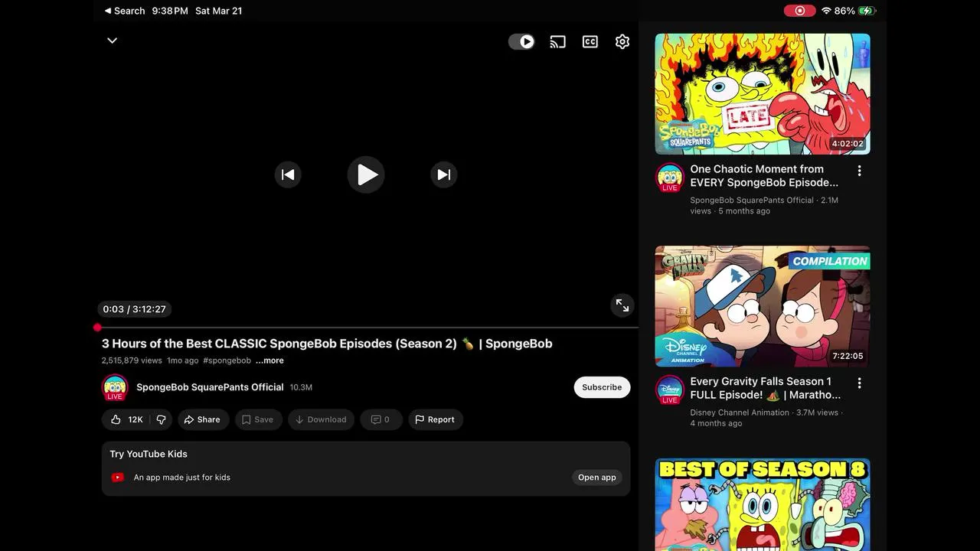Open Disney Channel Animation avatar icon
The image size is (980, 551).
click(670, 390)
